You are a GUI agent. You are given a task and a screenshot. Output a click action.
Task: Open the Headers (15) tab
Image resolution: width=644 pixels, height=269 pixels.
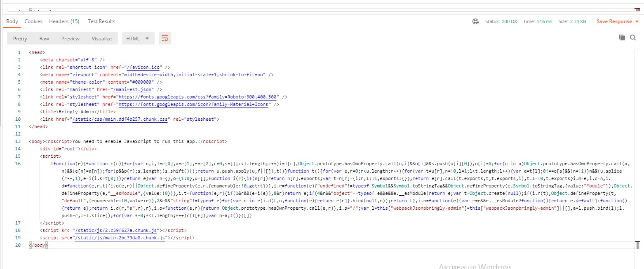(x=64, y=21)
